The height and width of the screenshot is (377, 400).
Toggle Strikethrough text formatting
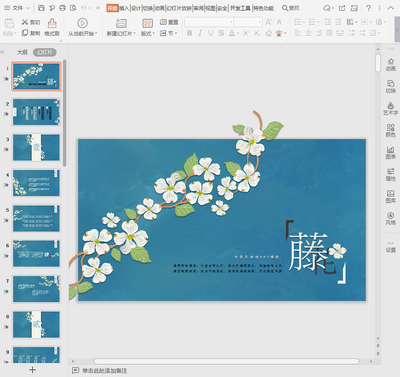pyautogui.click(x=221, y=33)
